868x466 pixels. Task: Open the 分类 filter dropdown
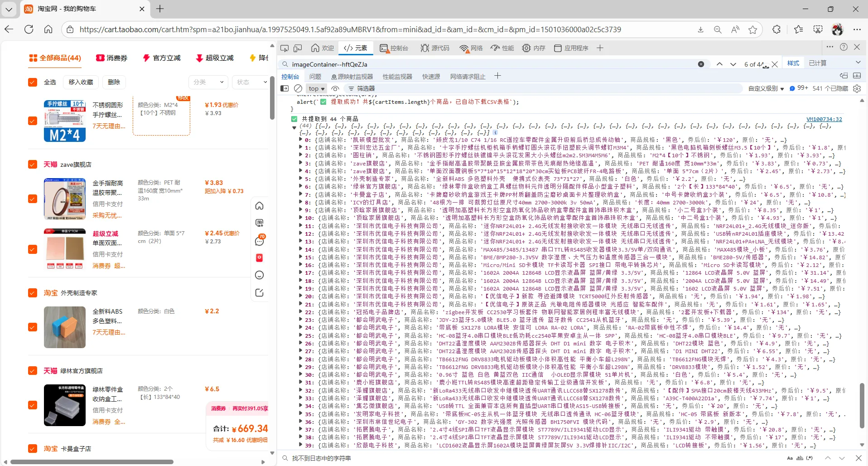(208, 82)
